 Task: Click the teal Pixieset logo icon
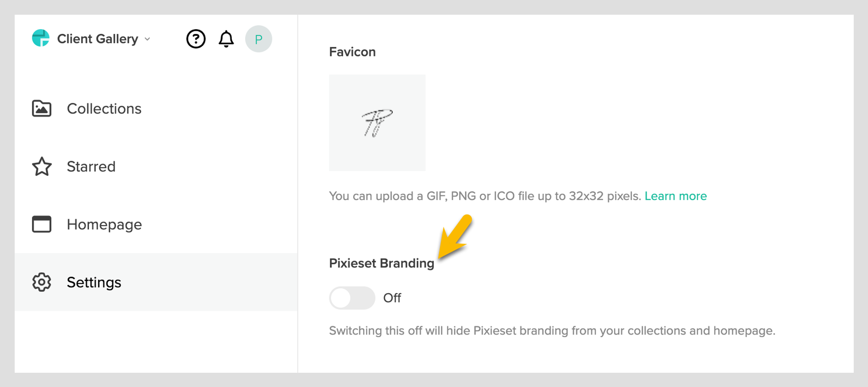click(41, 38)
